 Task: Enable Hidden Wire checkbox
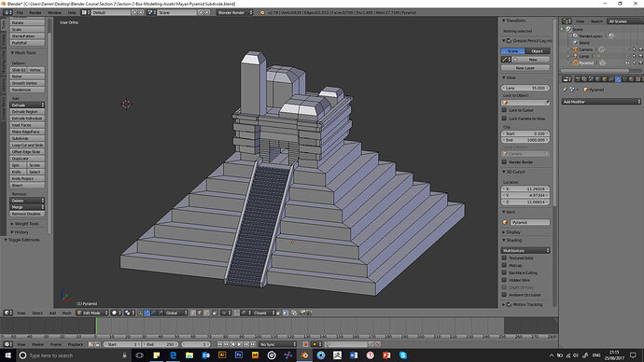click(x=504, y=280)
